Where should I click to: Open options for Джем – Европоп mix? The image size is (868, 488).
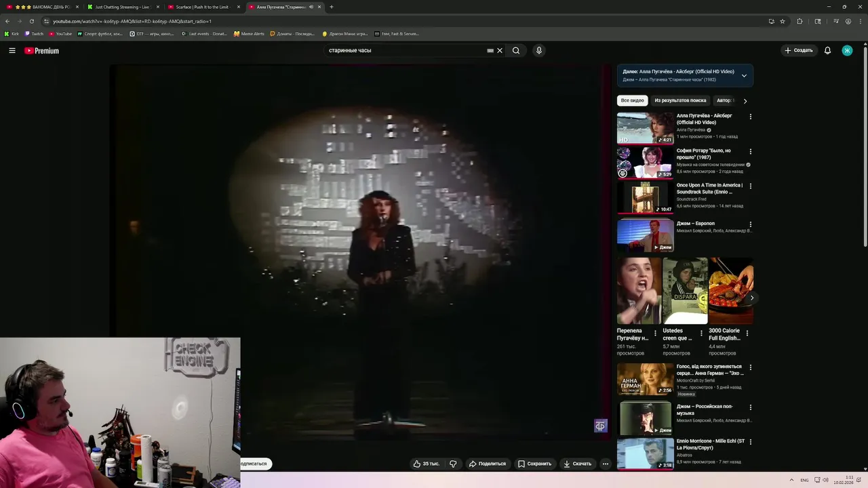(x=750, y=224)
